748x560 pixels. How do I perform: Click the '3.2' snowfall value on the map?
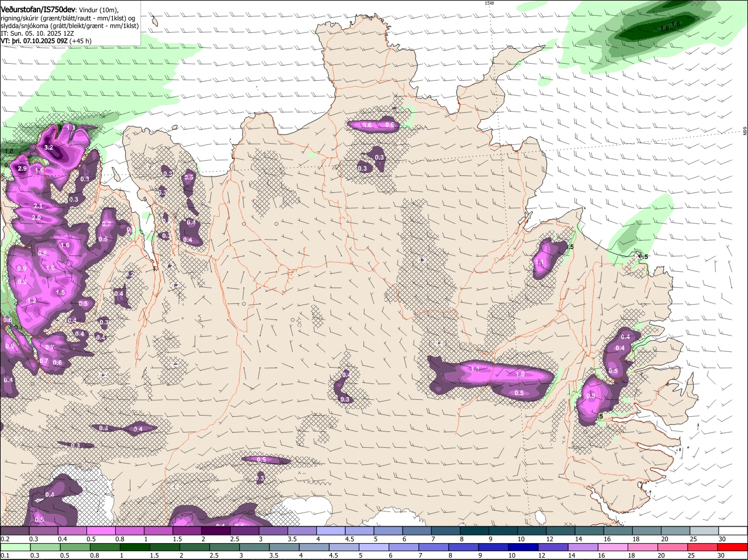(x=49, y=148)
